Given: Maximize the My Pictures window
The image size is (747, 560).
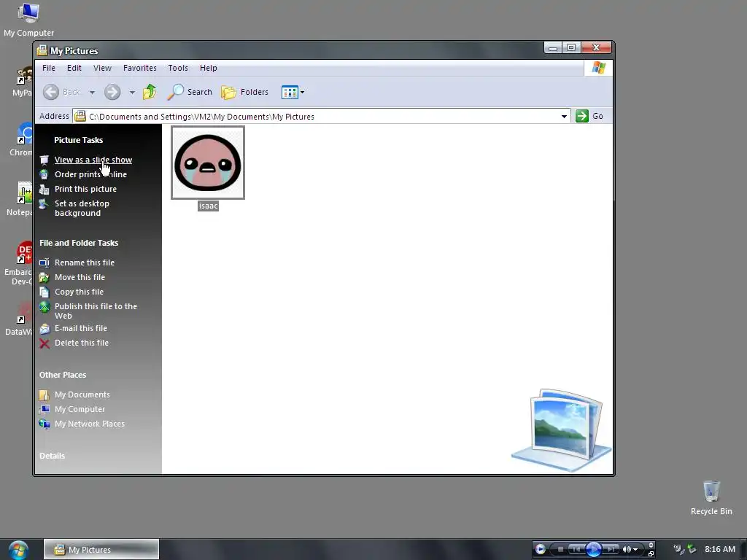Looking at the screenshot, I should click(x=571, y=47).
